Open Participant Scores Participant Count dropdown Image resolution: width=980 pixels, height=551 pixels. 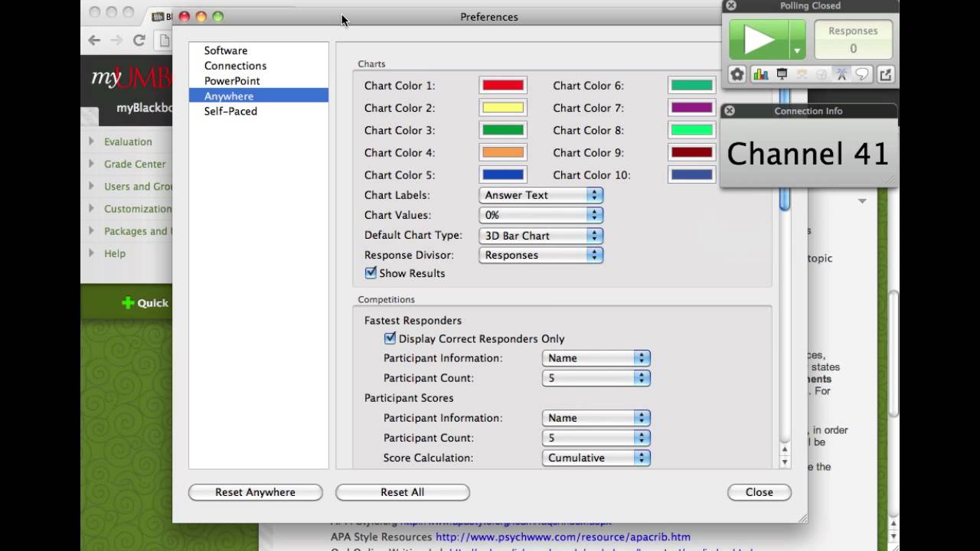pos(596,438)
